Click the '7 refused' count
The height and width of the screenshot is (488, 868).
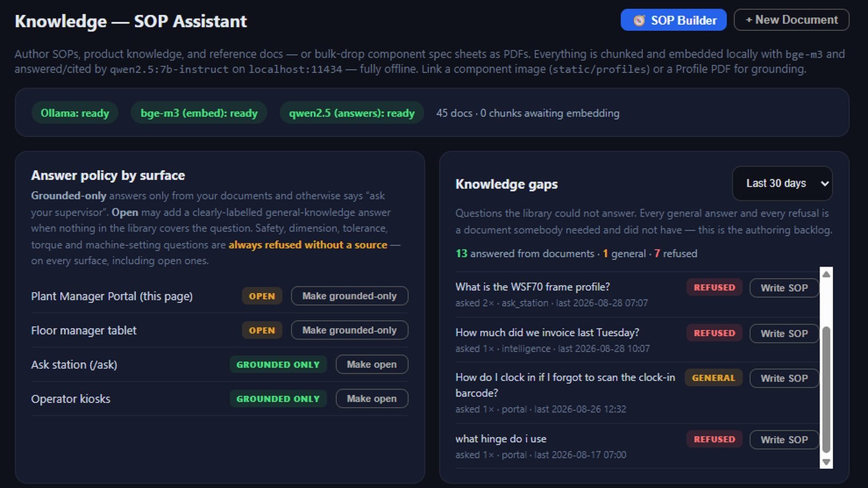tap(675, 253)
